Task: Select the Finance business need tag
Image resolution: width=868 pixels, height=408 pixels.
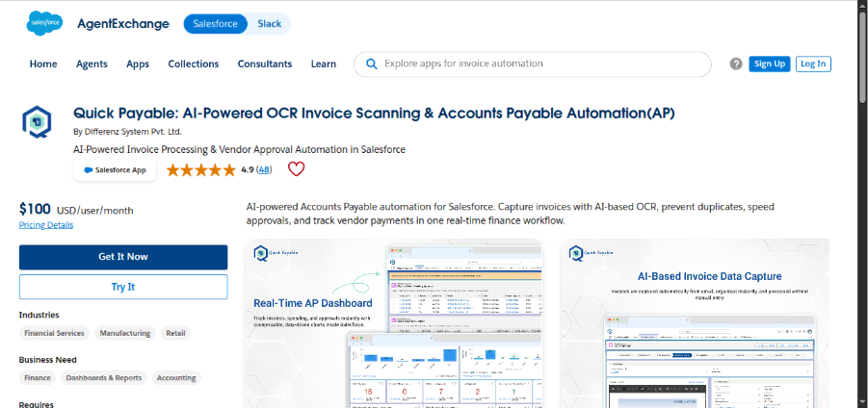Action: click(x=38, y=378)
